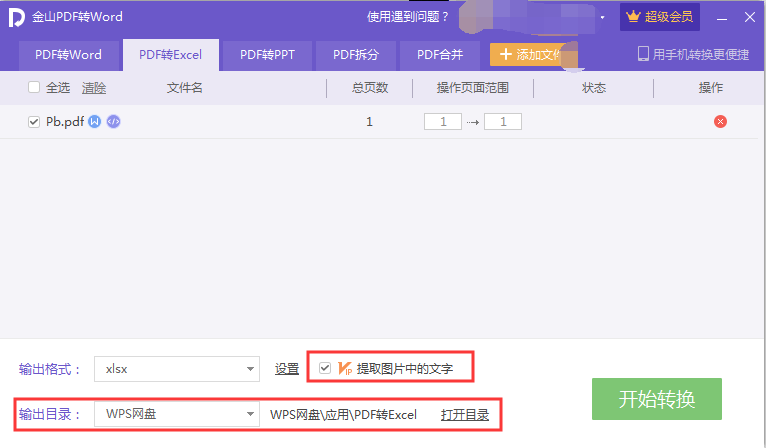766x448 pixels.
Task: Click the 清除 link
Action: (x=94, y=88)
